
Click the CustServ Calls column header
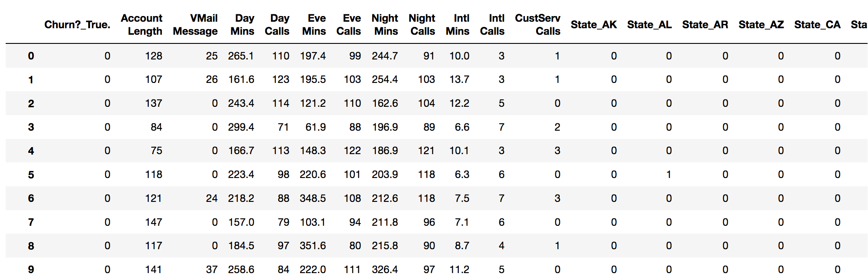[537, 25]
